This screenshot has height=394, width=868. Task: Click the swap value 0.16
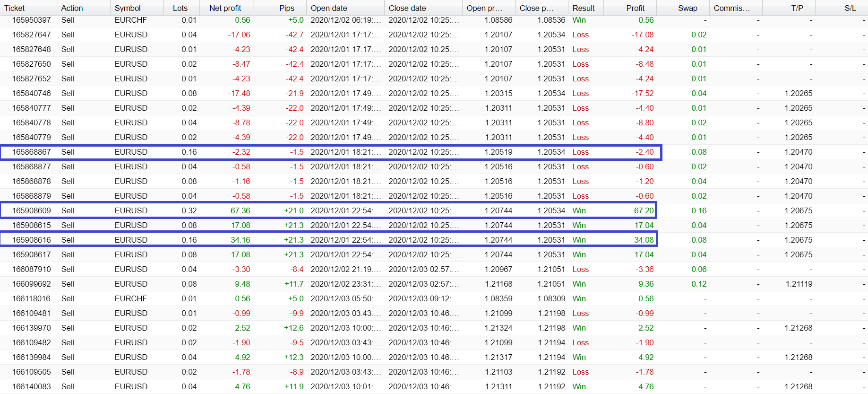pos(699,210)
